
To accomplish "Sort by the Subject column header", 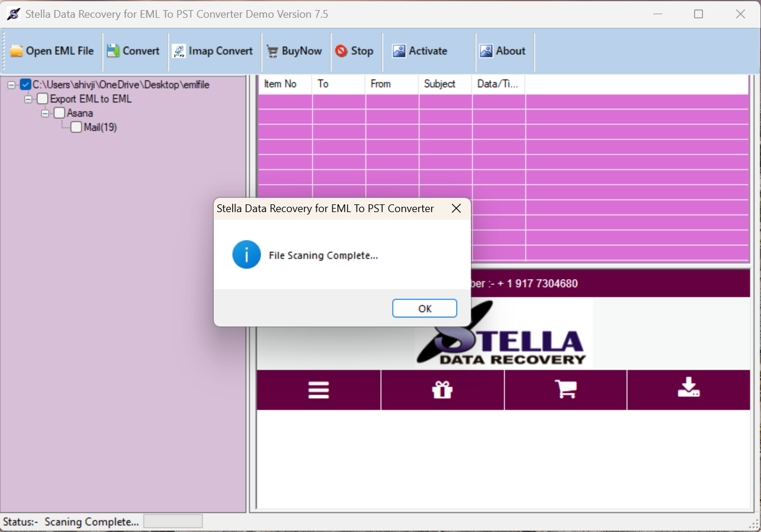I will tap(445, 84).
